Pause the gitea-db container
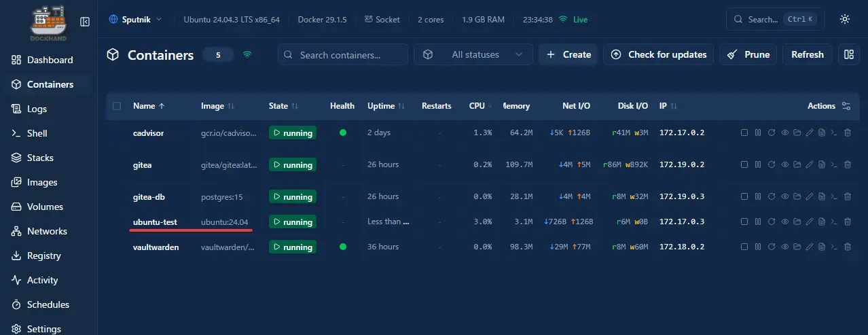This screenshot has height=335, width=868. (x=758, y=196)
